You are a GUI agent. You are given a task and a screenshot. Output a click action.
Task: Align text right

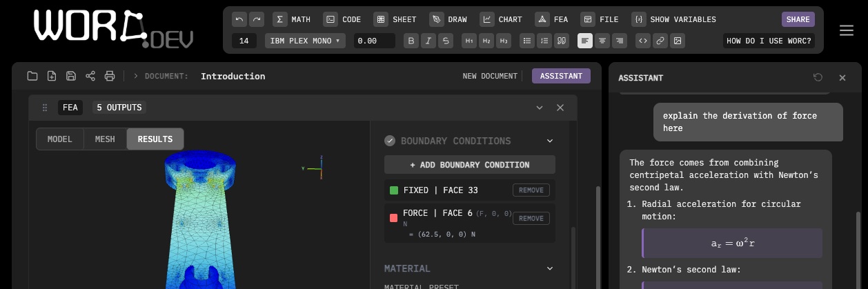pyautogui.click(x=620, y=41)
